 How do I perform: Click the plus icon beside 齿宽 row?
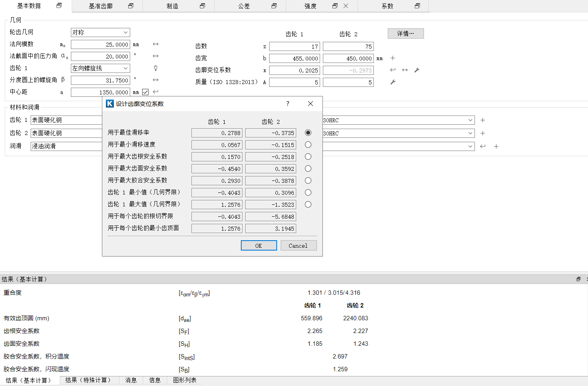(393, 58)
